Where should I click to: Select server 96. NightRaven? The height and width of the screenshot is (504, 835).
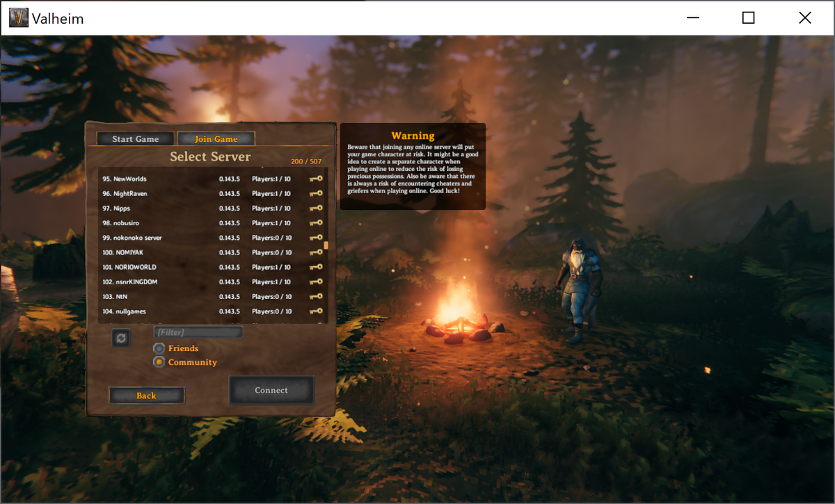coord(212,193)
